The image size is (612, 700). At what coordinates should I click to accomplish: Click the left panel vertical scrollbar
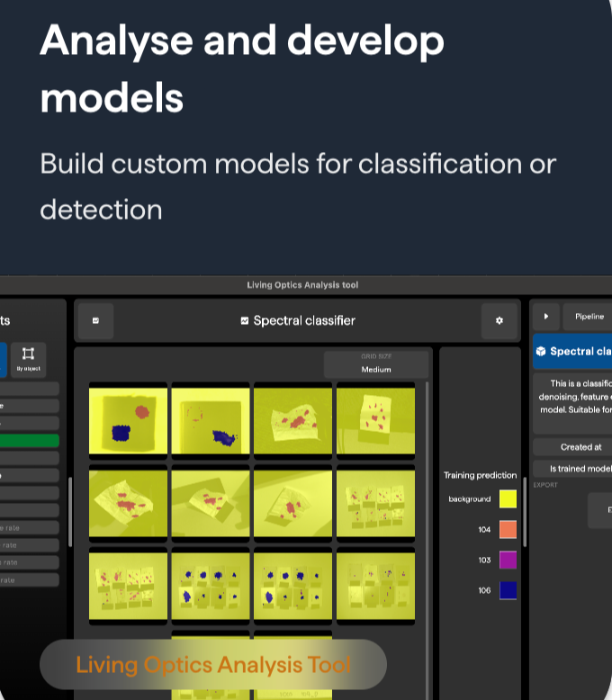click(69, 511)
